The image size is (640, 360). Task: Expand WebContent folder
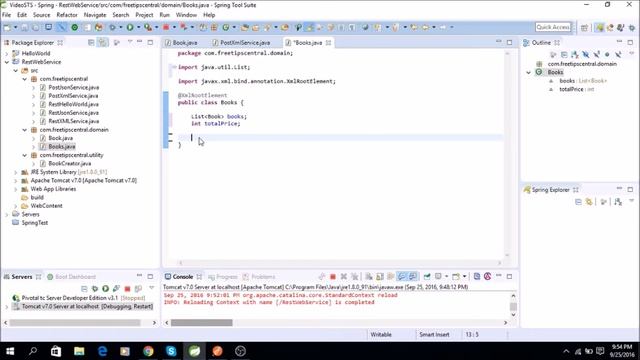[x=16, y=206]
